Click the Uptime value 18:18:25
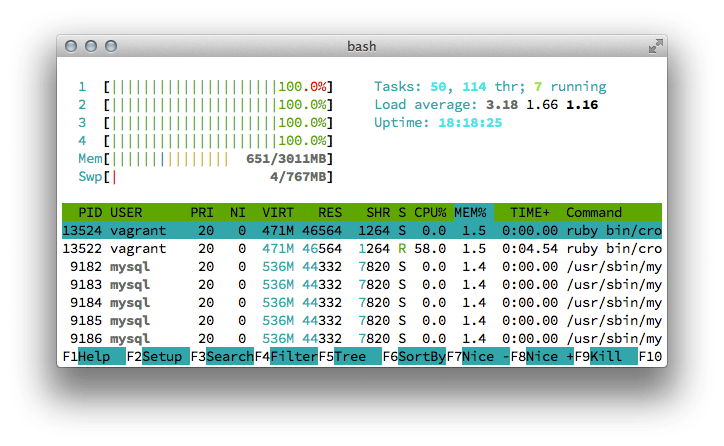 coord(470,123)
